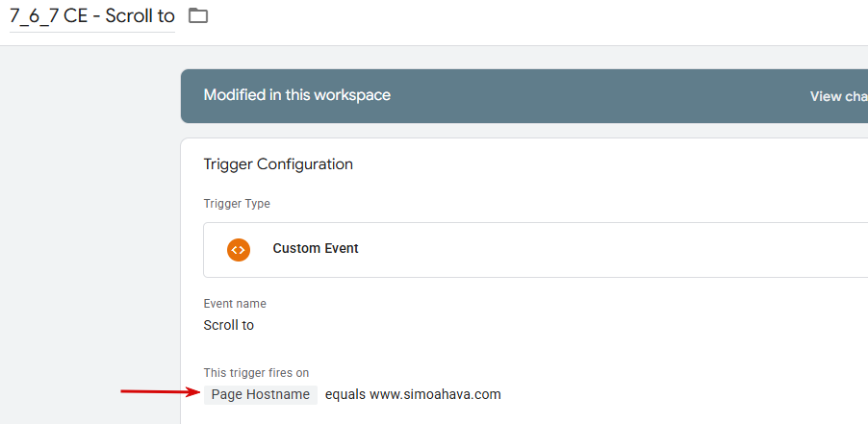Click the red arrow pointing at Page Hostname
The image size is (868, 424).
click(157, 391)
